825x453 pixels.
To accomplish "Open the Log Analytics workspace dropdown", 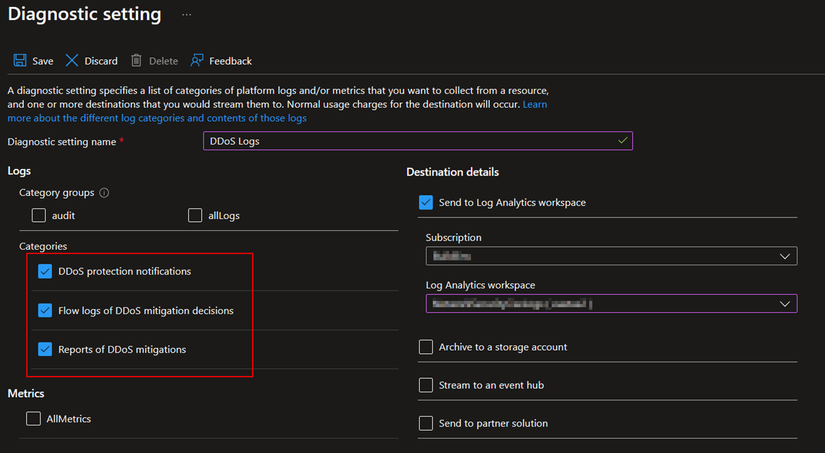I will [611, 304].
